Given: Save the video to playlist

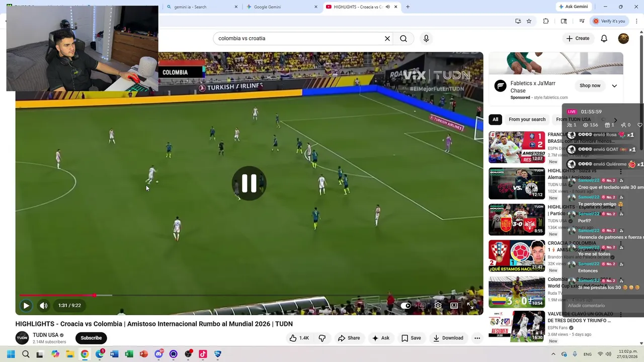Looking at the screenshot, I should (x=411, y=338).
